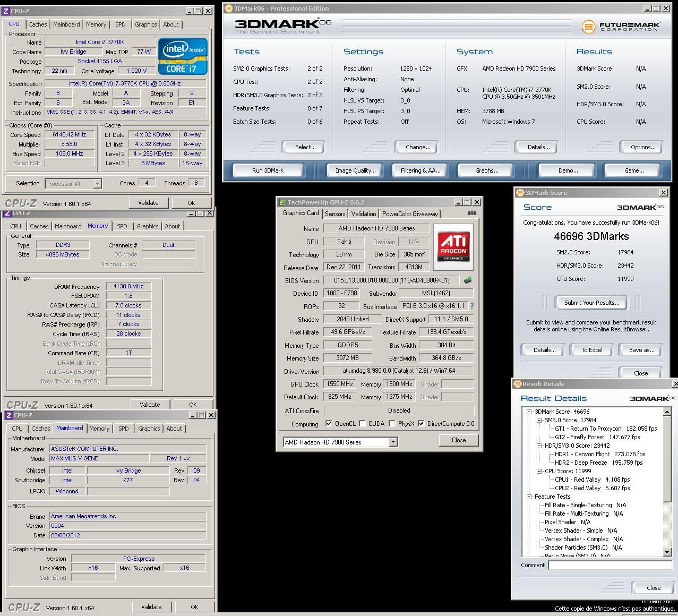This screenshot has width=678, height=616.
Task: Click the Result Details scrollbar down arrow
Action: pos(667,552)
